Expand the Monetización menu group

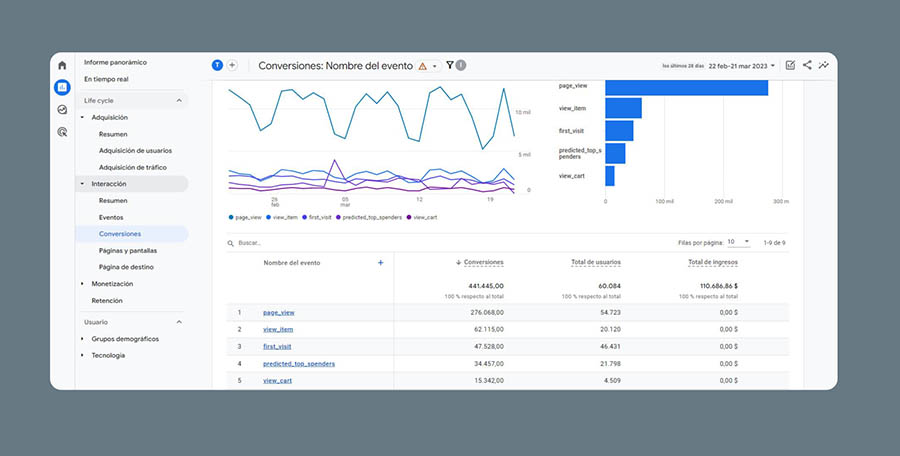click(112, 284)
